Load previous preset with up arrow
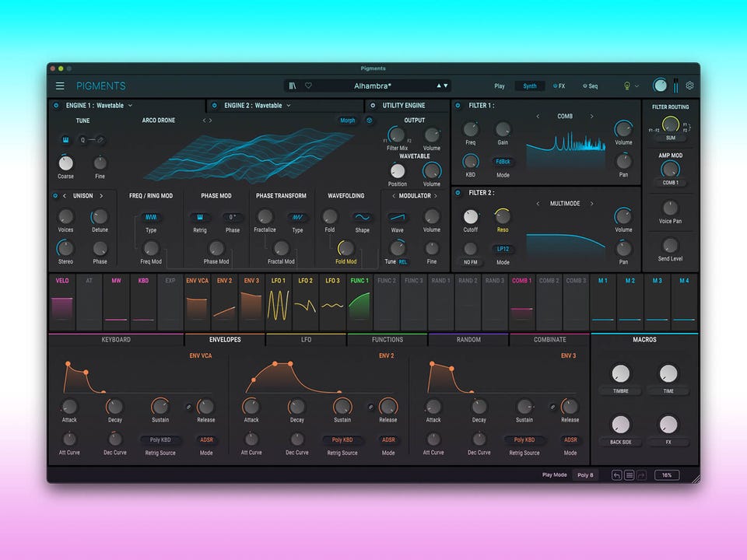747x560 pixels. tap(439, 86)
